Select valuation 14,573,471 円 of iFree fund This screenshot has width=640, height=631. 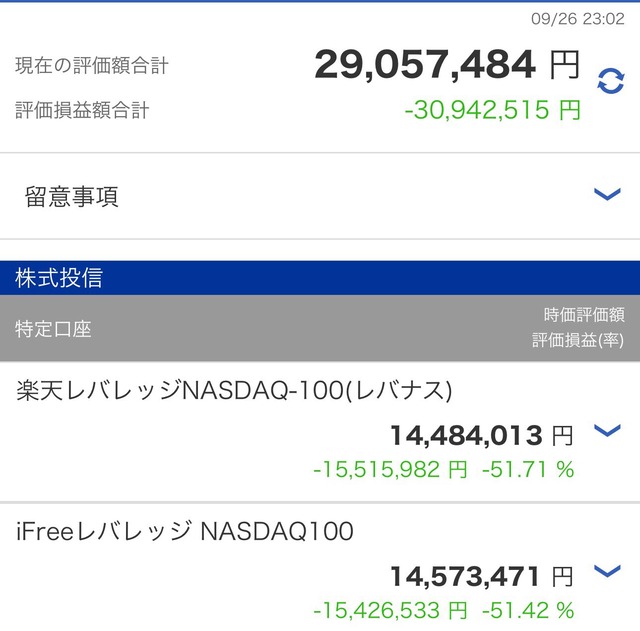coord(480,576)
